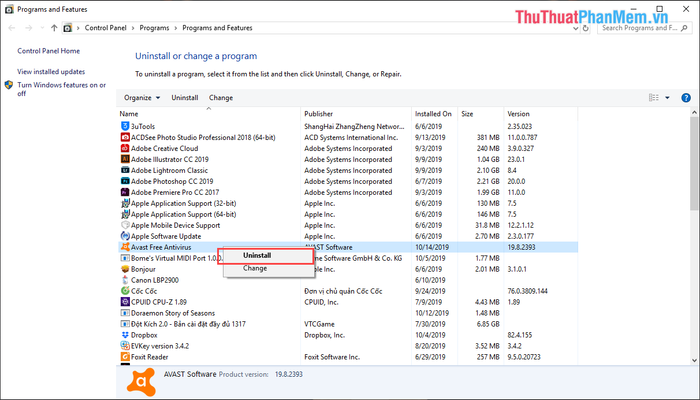The image size is (700, 400).
Task: Click the Dropbox program icon
Action: pos(125,335)
